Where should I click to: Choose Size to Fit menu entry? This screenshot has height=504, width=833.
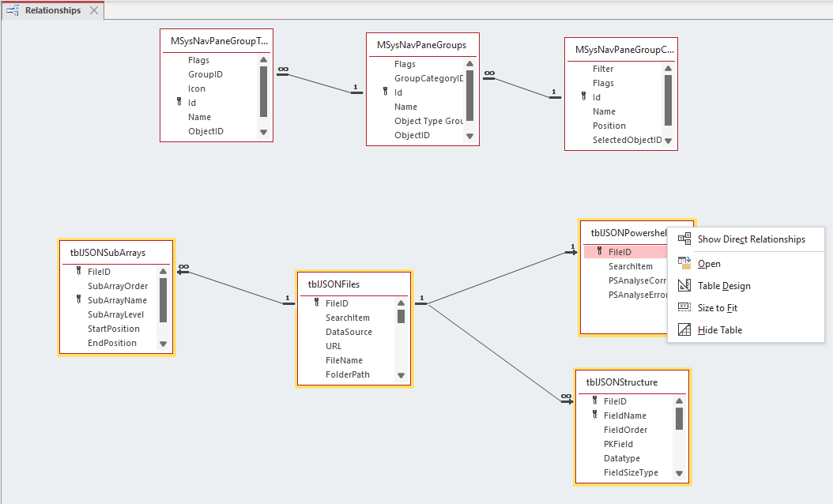tap(746, 308)
